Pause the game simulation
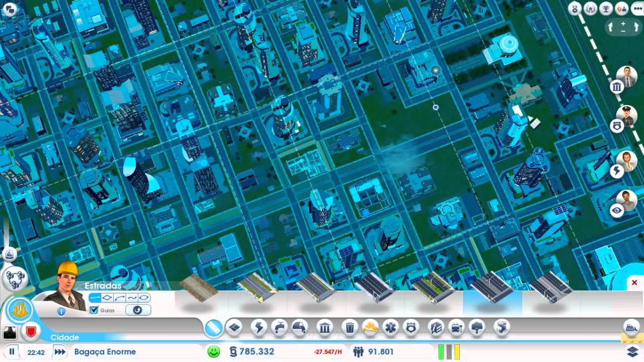Image resolution: width=644 pixels, height=362 pixels. pyautogui.click(x=12, y=352)
